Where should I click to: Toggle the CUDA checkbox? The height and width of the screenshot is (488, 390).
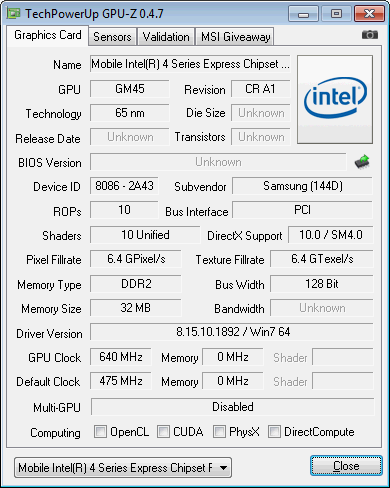pyautogui.click(x=163, y=431)
